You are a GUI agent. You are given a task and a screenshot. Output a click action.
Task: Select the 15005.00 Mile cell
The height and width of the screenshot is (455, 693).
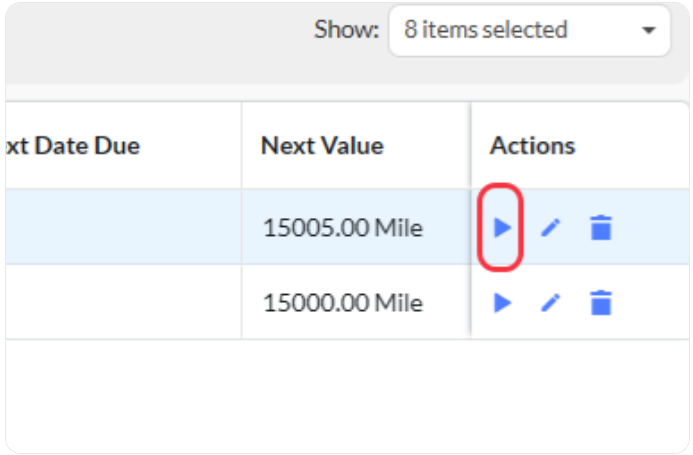(343, 228)
